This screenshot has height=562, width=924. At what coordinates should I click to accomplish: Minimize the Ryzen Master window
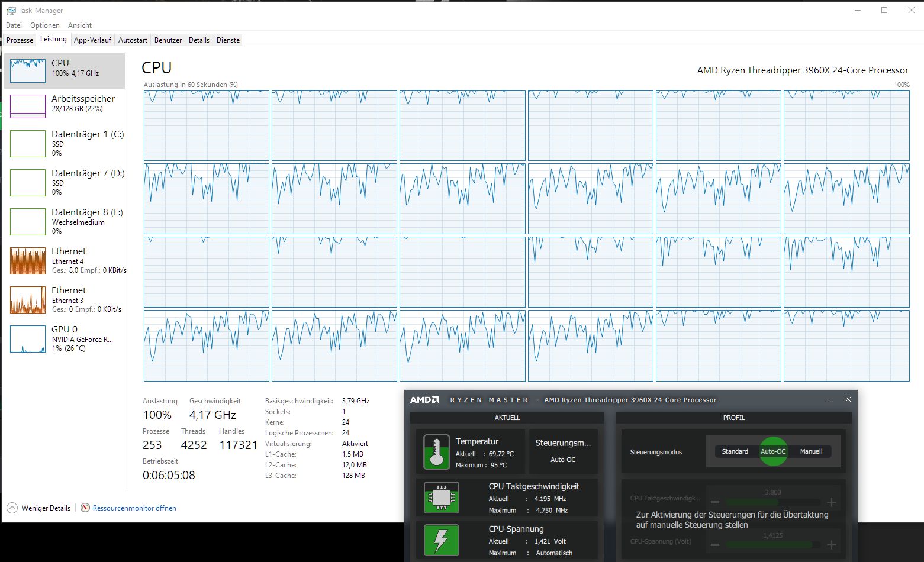click(830, 400)
